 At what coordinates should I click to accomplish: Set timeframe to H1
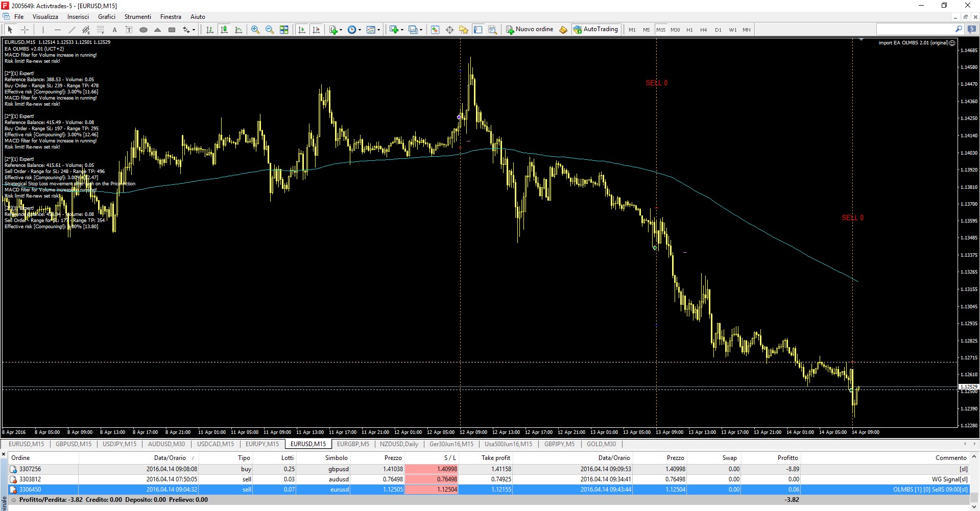(689, 30)
